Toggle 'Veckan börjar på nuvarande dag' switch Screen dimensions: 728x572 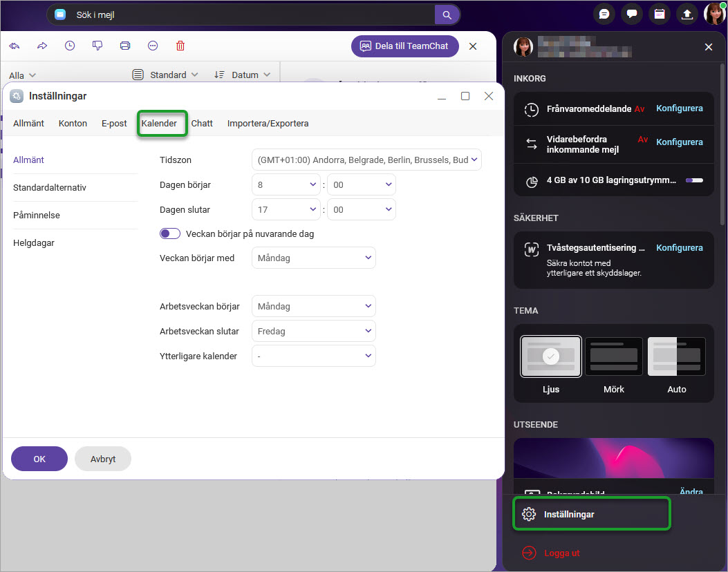[170, 233]
